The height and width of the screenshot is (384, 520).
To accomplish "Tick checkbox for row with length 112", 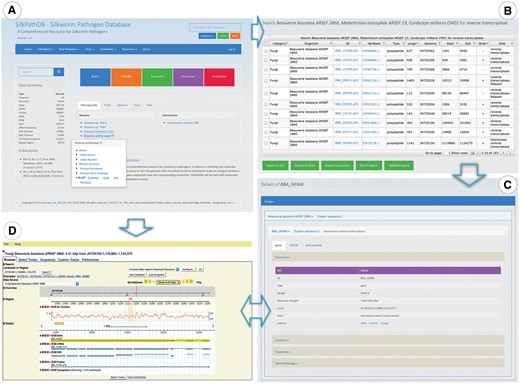I will tap(266, 93).
